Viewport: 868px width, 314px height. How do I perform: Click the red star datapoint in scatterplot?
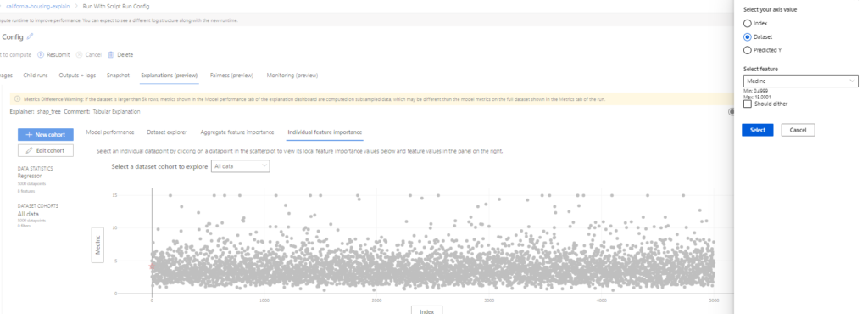[151, 266]
